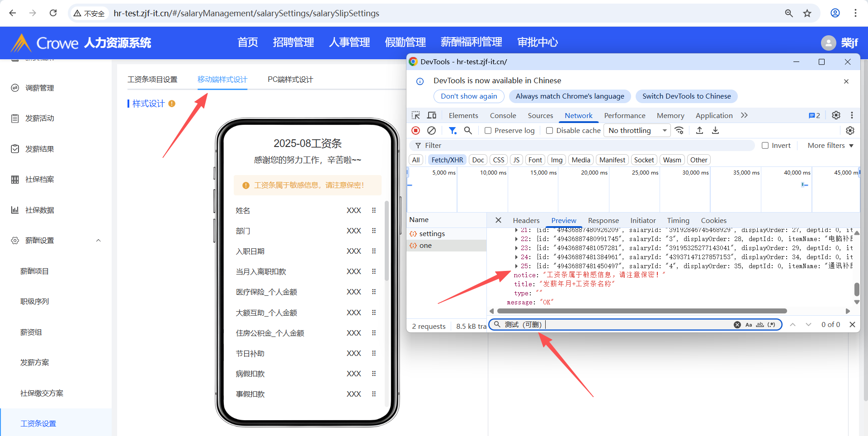Select the Fetch/XHR filter chip
868x436 pixels.
(447, 160)
